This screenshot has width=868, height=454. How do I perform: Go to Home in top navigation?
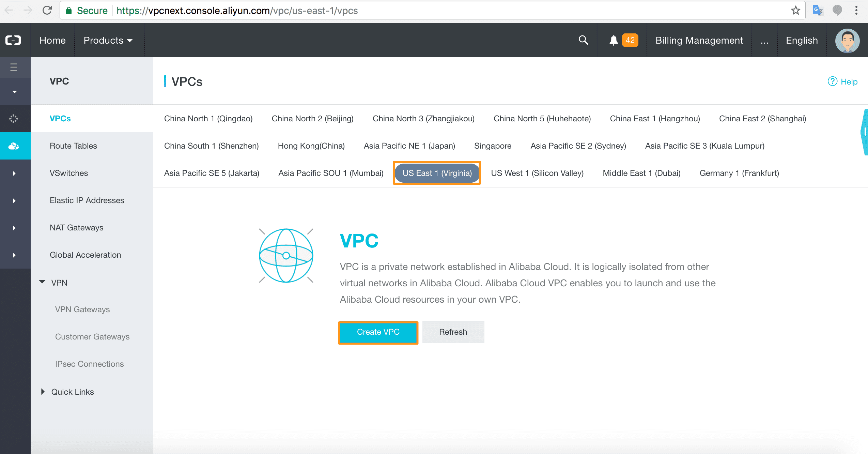click(52, 40)
